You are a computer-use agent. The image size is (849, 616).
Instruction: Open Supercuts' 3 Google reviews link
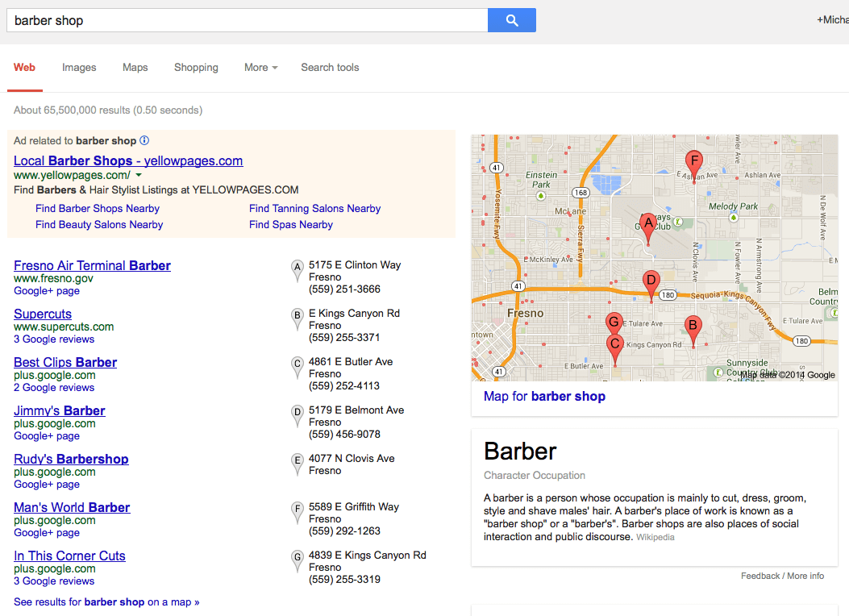tap(54, 339)
